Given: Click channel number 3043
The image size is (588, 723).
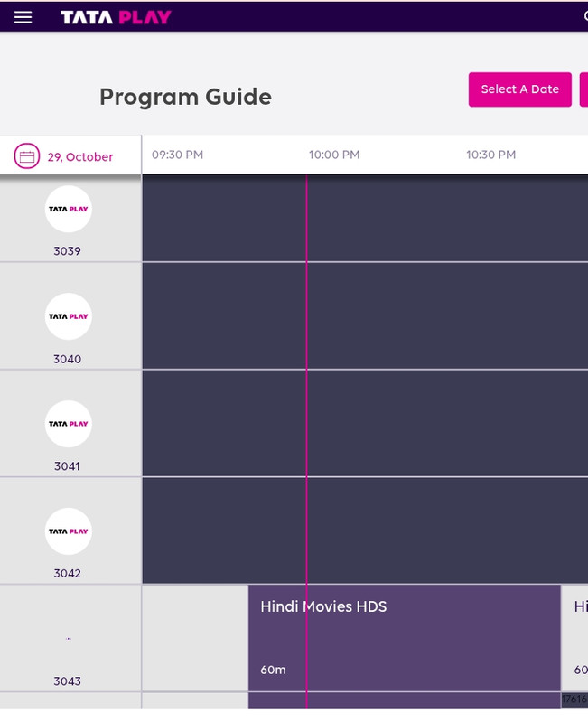Looking at the screenshot, I should point(67,681).
